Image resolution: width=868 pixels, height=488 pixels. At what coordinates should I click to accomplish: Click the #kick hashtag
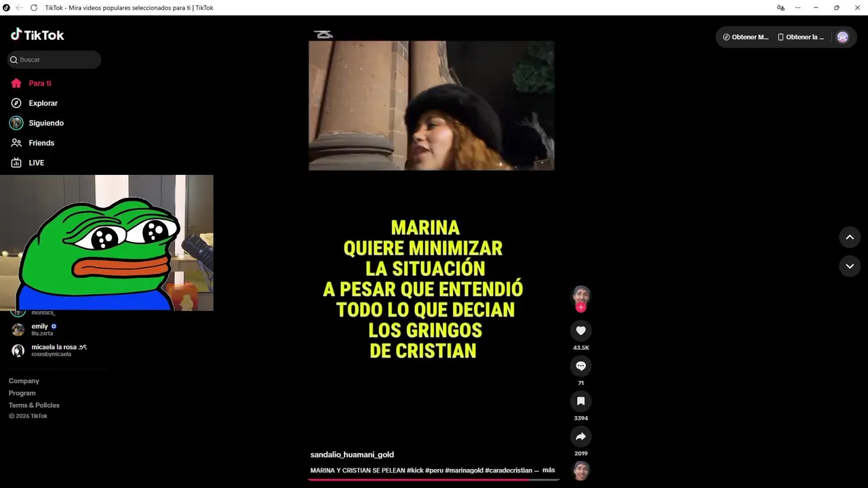tap(415, 470)
